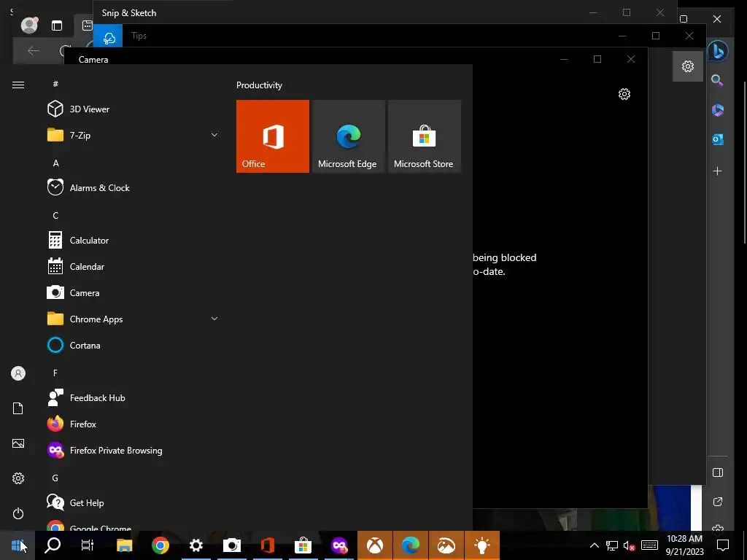This screenshot has width=747, height=560.
Task: Open Office icon on the taskbar
Action: coord(268,545)
